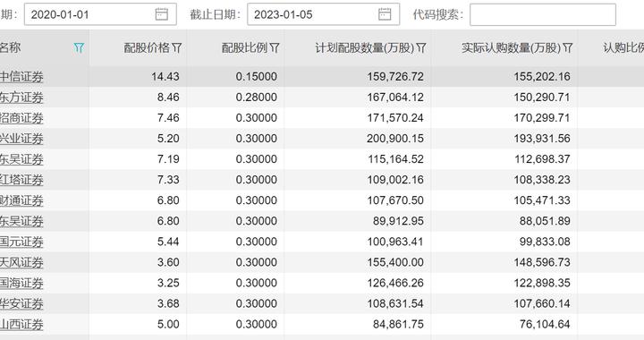The width and height of the screenshot is (644, 340).
Task: Select price cell 8.46
Action: click(x=168, y=98)
